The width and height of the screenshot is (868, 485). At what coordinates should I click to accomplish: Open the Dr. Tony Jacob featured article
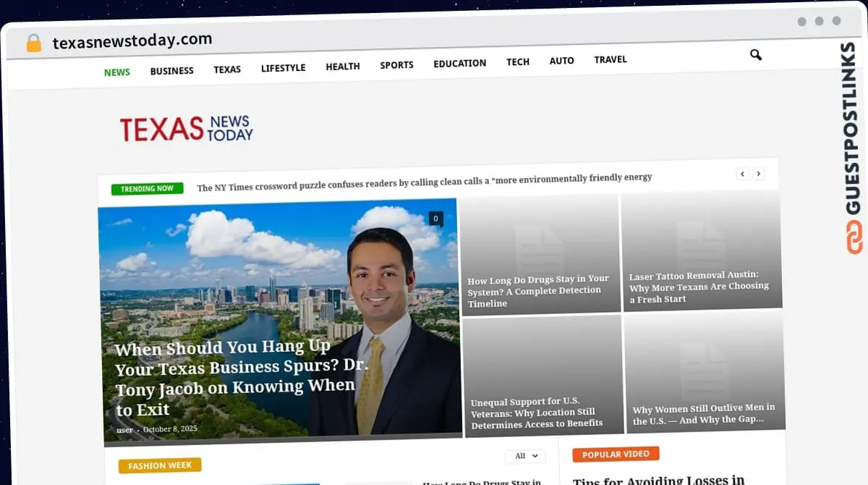pos(241,378)
